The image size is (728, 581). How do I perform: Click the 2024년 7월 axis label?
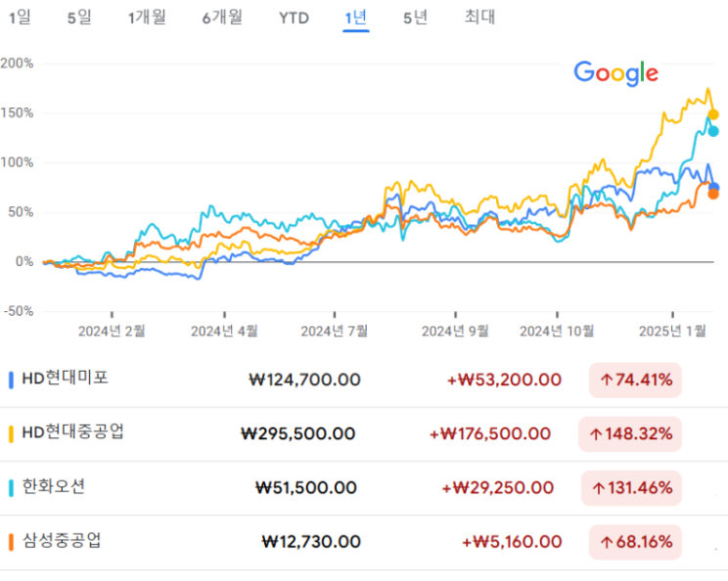(335, 332)
